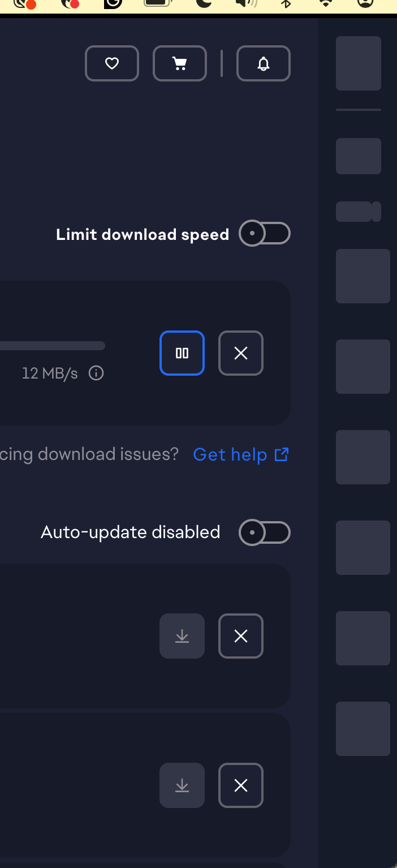This screenshot has width=397, height=868.
Task: Select the tile just below the sidebar divider
Action: (x=359, y=156)
